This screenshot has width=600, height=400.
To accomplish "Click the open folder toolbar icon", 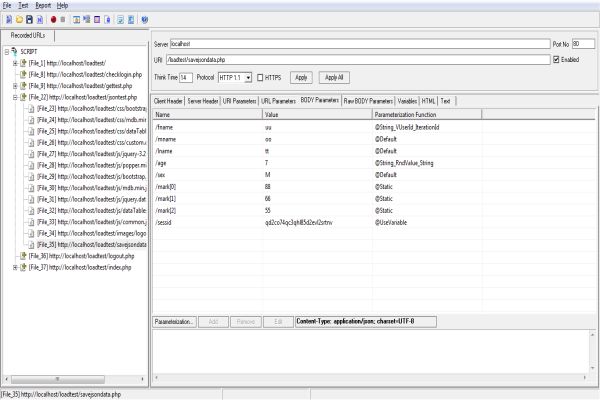I will coord(18,19).
